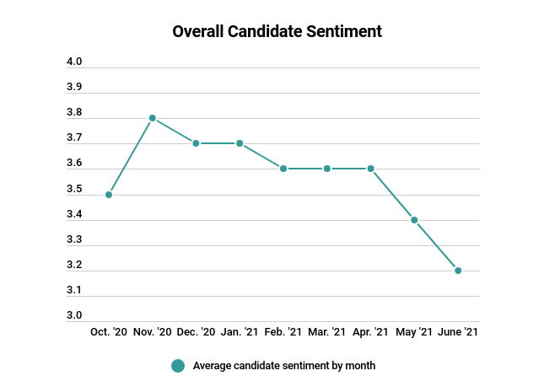Select the Apr. '21 data point
The height and width of the screenshot is (392, 555).
[370, 169]
